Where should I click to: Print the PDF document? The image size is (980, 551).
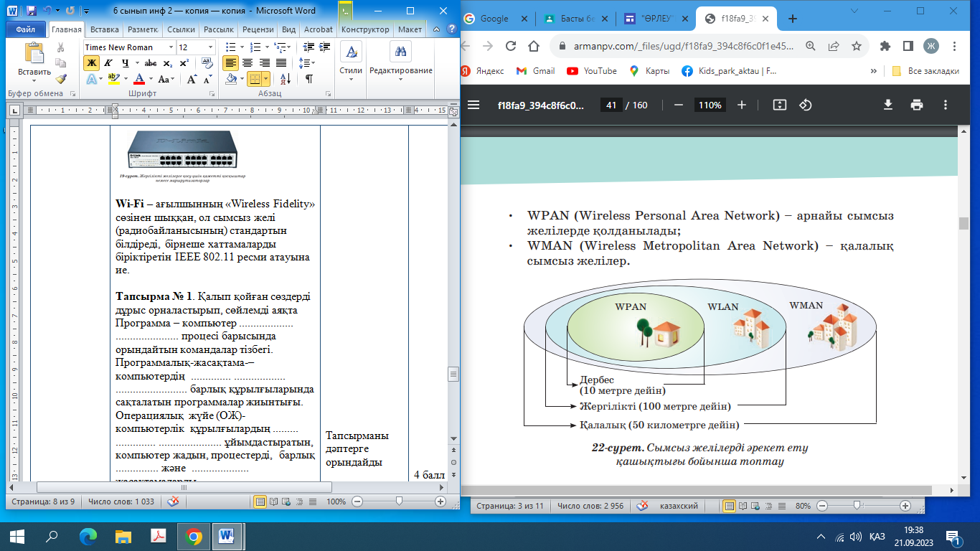pyautogui.click(x=916, y=105)
